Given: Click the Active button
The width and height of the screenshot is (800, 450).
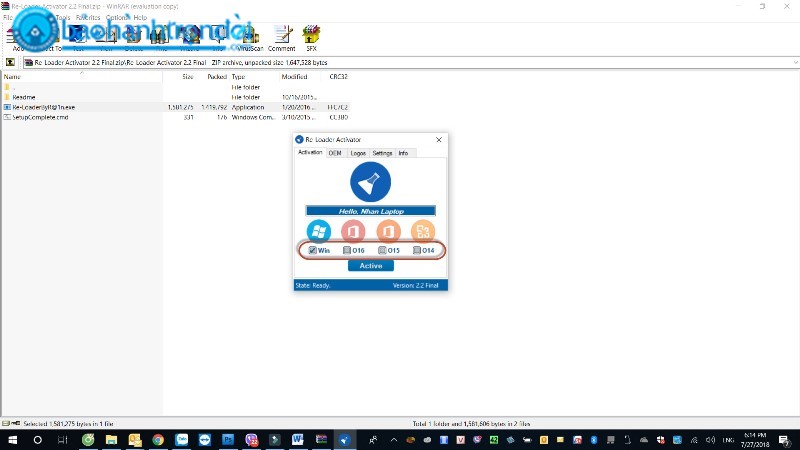Looking at the screenshot, I should pos(371,266).
